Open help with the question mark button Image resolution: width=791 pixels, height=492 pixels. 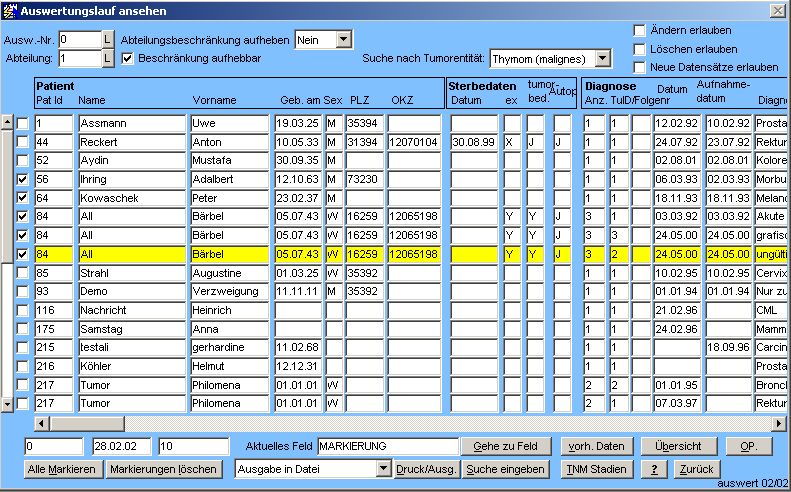coord(653,469)
